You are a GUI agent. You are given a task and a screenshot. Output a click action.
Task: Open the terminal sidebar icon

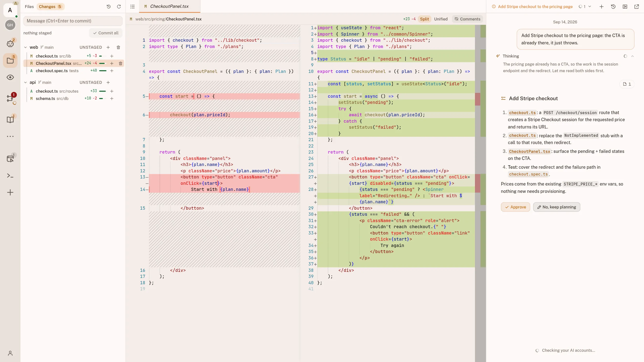point(10,176)
